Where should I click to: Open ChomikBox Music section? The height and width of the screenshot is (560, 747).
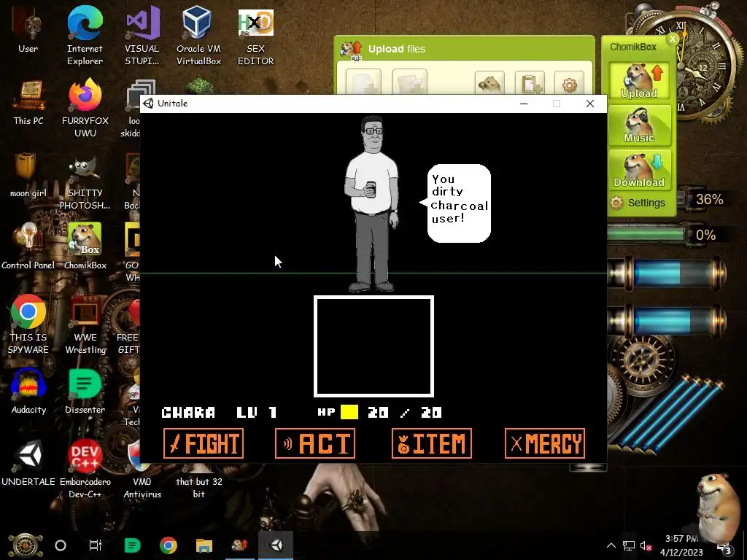click(x=639, y=125)
